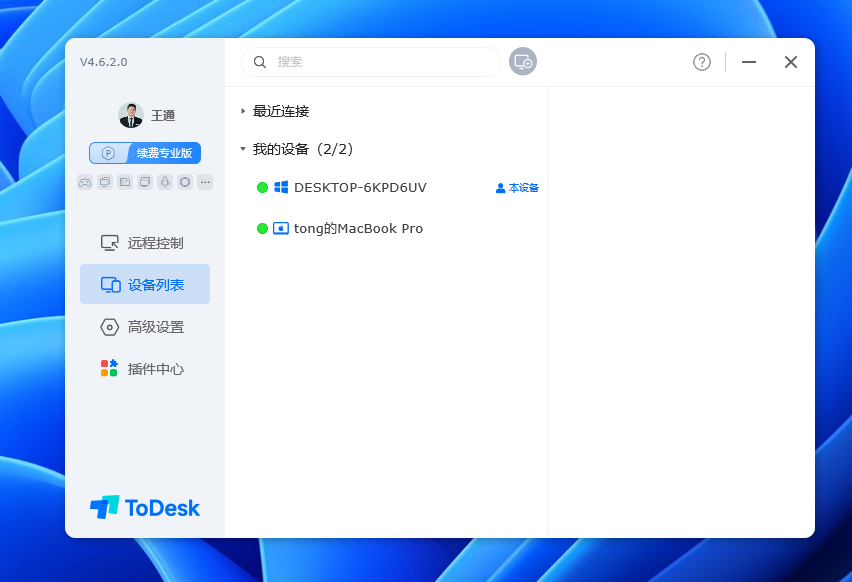Click the 搜索 search field
852x582 pixels.
[371, 62]
